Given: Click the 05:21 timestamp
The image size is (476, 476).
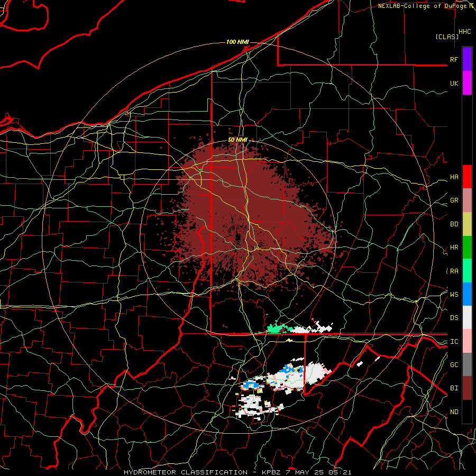Looking at the screenshot, I should (340, 472).
